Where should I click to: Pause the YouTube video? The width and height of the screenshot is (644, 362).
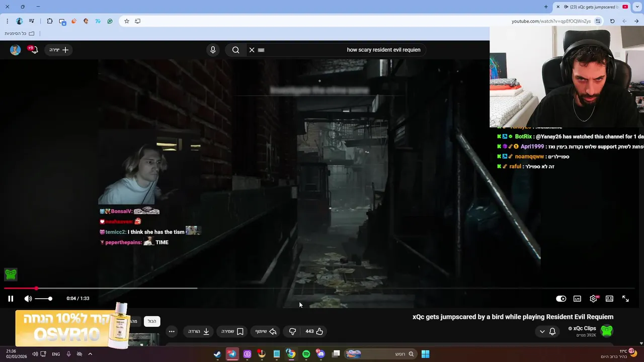point(11,299)
